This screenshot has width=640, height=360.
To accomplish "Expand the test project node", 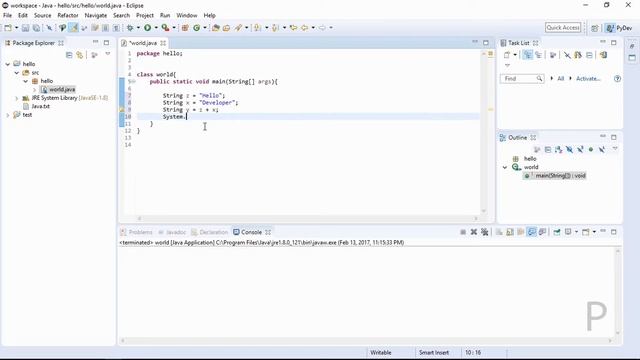I will click(7, 115).
